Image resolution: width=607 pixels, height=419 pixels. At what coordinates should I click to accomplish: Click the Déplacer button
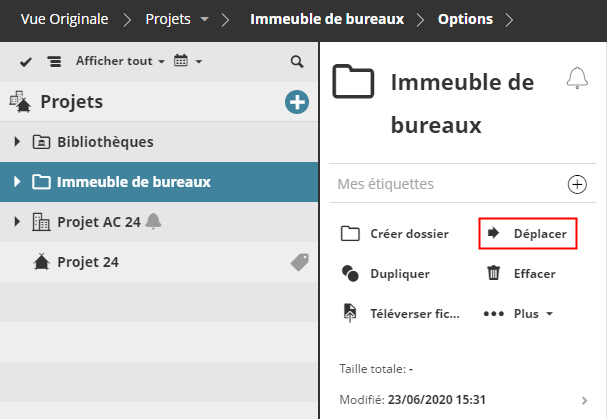click(528, 234)
